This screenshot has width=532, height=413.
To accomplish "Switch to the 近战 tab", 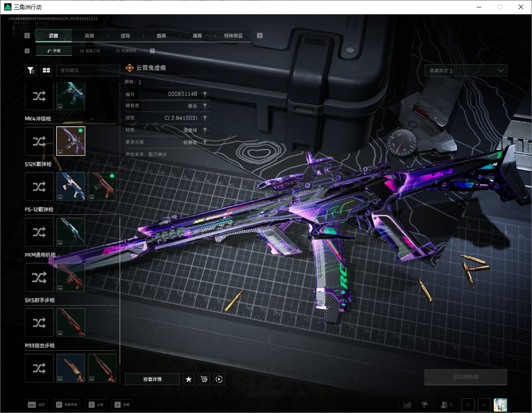I will coord(89,35).
